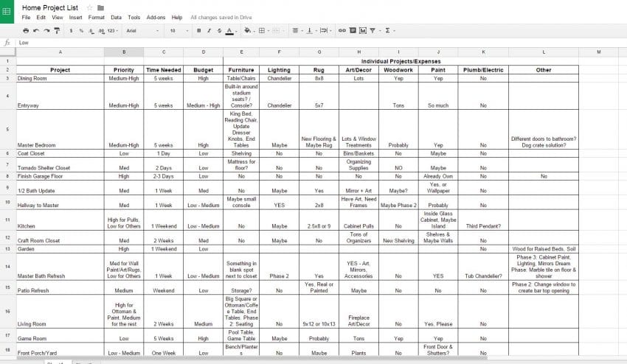Click the Already Own paint cell

(438, 176)
